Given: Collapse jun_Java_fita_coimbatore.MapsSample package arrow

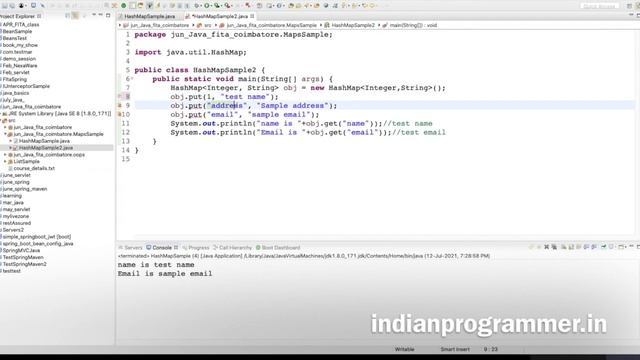Looking at the screenshot, I should [x=5, y=134].
